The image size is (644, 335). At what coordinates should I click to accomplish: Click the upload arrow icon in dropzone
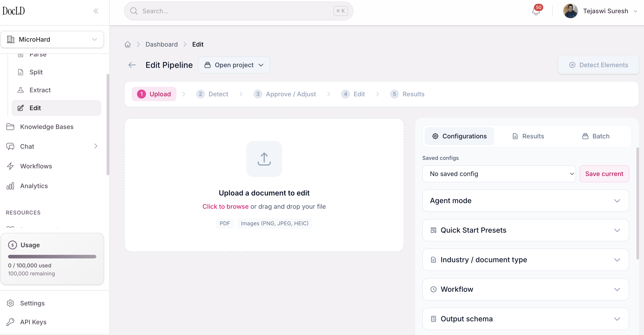point(264,159)
